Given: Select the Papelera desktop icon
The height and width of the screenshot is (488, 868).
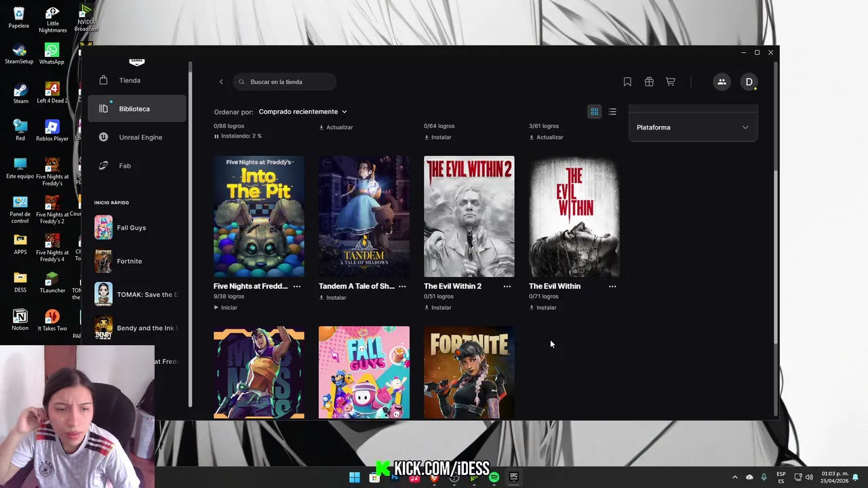Looking at the screenshot, I should click(x=19, y=18).
